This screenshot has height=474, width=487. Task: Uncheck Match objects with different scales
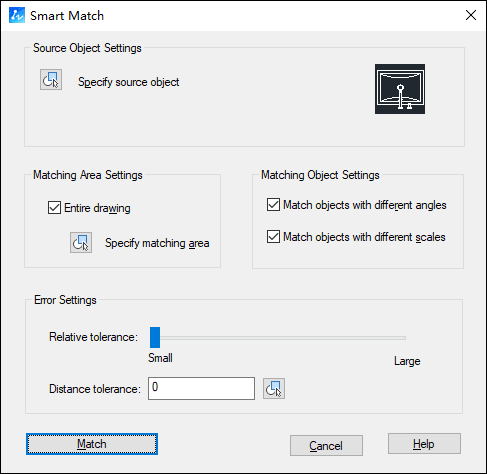coord(273,237)
